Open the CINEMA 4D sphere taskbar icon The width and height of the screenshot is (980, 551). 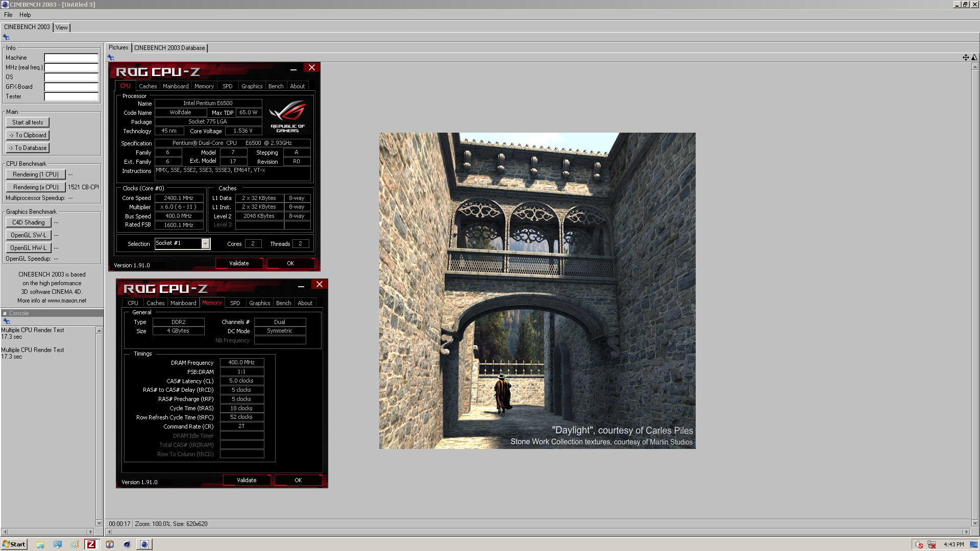[x=127, y=544]
